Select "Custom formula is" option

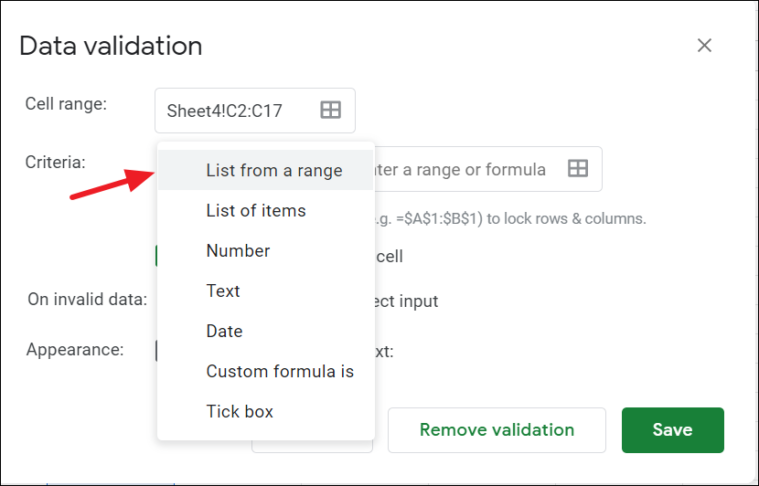(x=279, y=371)
